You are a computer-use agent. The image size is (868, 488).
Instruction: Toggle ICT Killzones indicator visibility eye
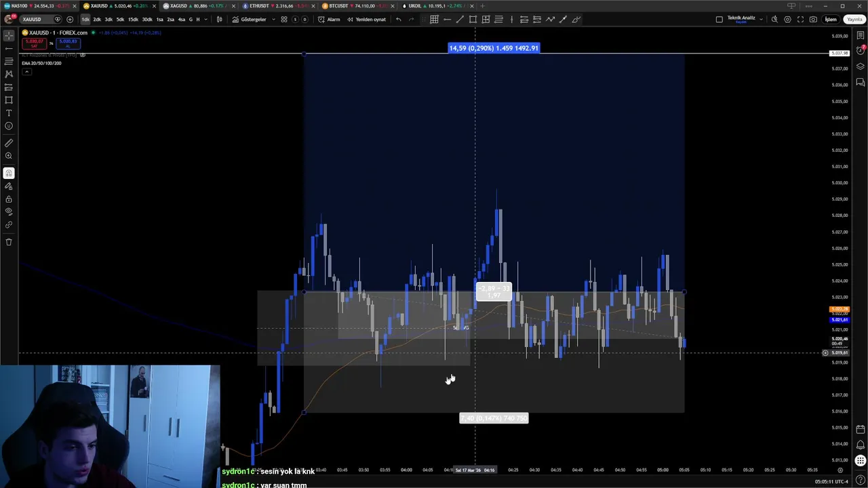pos(83,55)
